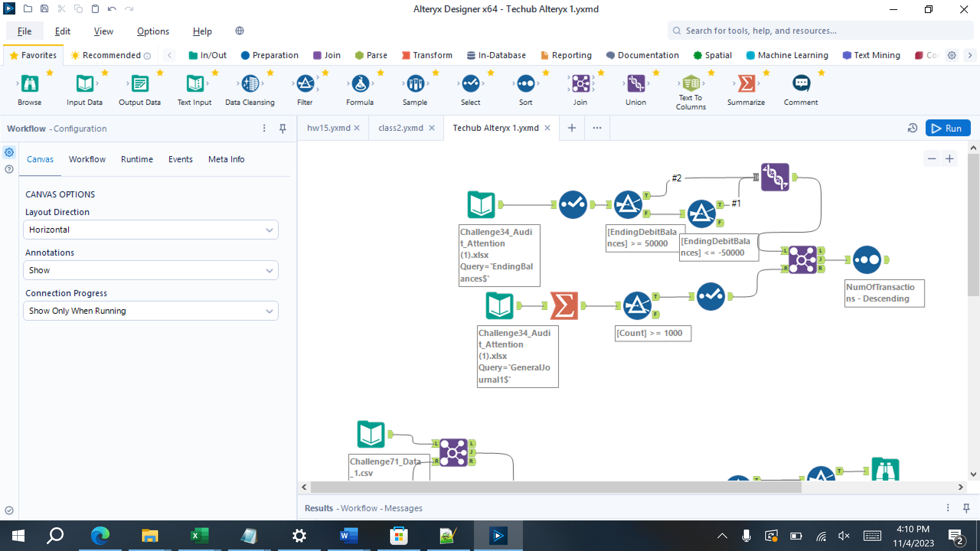Select the Select tool in palette

[470, 83]
